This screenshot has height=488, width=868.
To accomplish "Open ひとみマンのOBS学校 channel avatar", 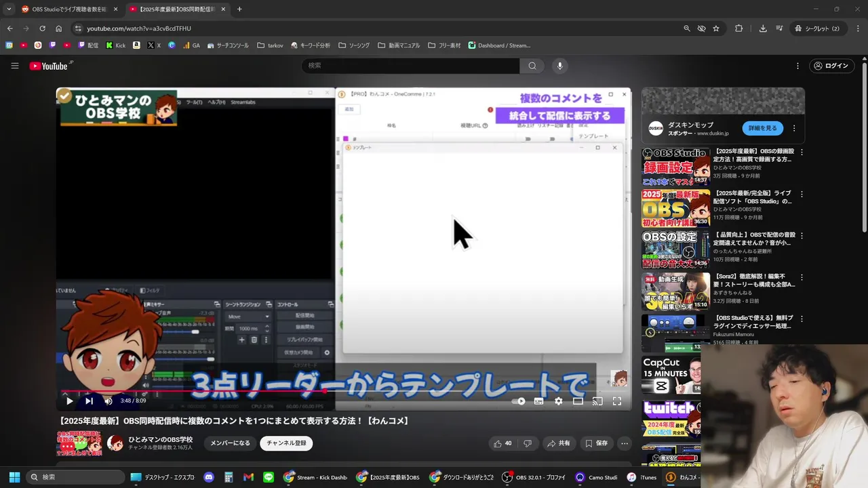I will (115, 443).
